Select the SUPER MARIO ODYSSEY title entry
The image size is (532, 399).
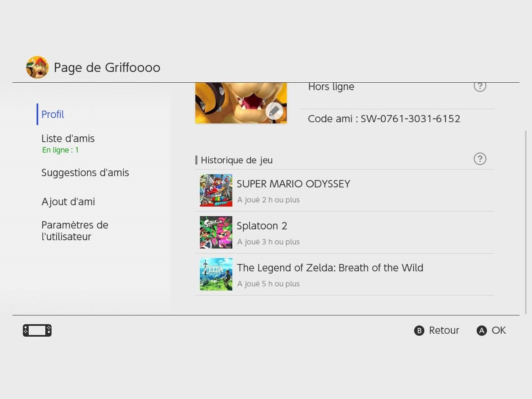[x=293, y=184]
